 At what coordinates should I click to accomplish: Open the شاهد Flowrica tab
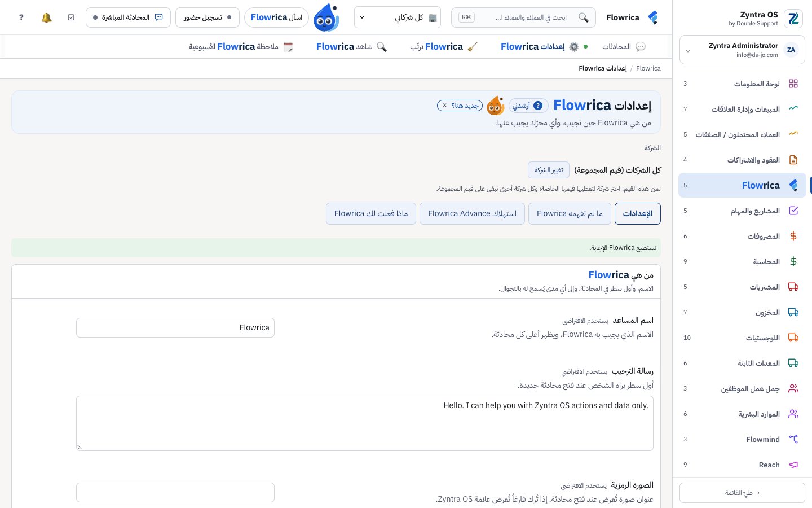pyautogui.click(x=351, y=46)
